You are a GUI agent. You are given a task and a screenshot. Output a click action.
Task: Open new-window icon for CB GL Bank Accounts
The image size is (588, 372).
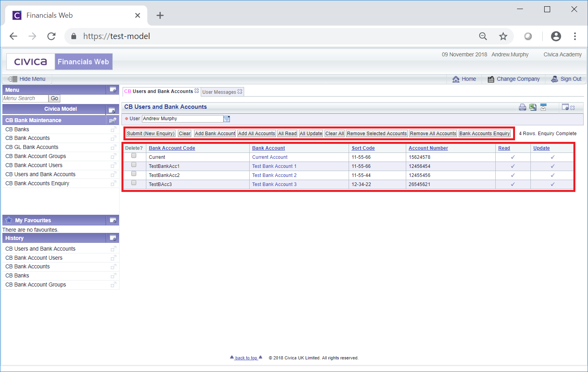pos(114,147)
